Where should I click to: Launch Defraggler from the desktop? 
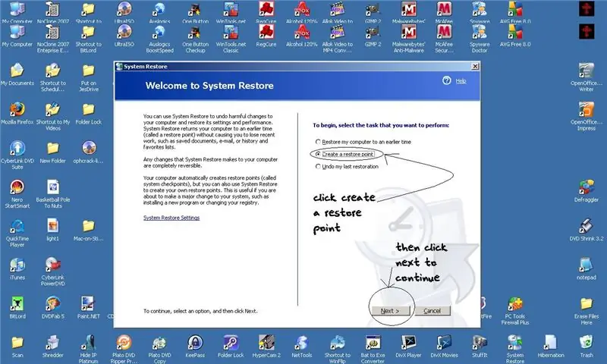[586, 187]
